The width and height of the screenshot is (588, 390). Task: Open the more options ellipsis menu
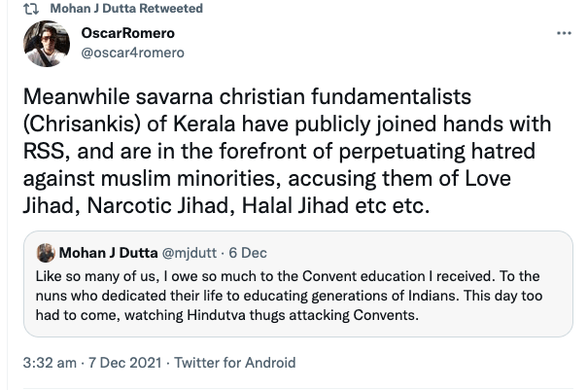click(x=562, y=33)
